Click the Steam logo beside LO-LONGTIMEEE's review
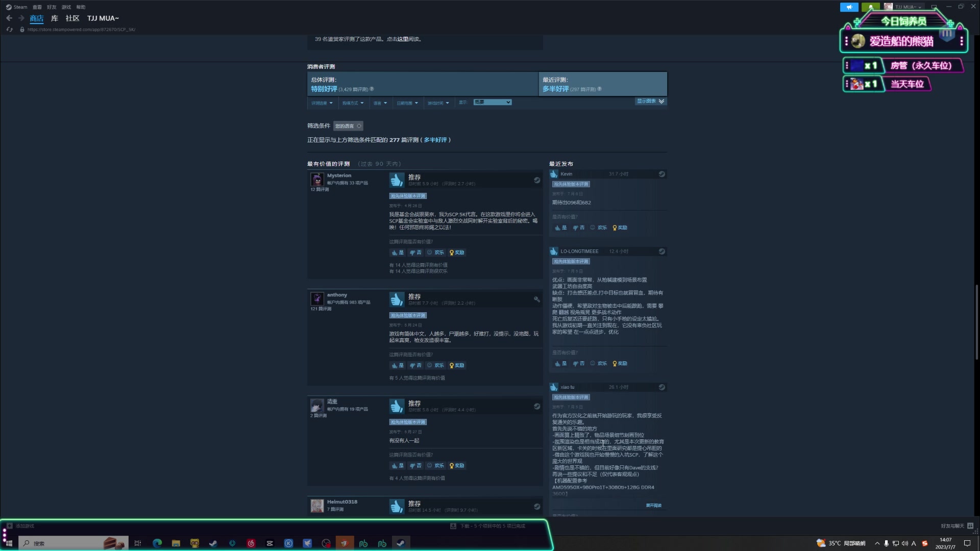The width and height of the screenshot is (980, 551). (x=662, y=252)
